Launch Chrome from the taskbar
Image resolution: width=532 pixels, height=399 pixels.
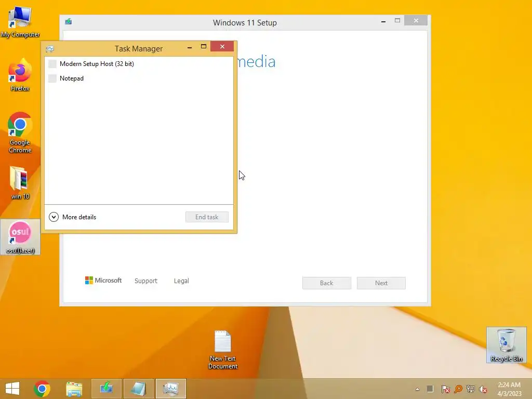[42, 389]
